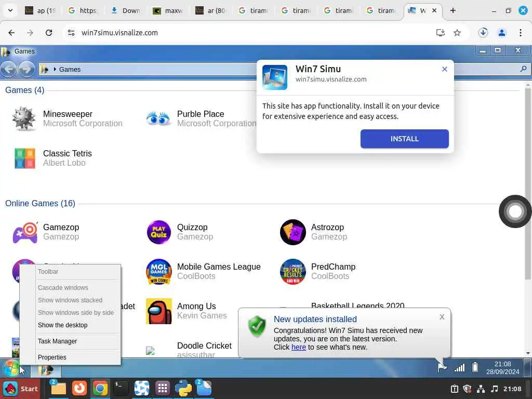Viewport: 532px width, 399px height.
Task: Open the PredChamp cricket results icon
Action: click(x=293, y=272)
